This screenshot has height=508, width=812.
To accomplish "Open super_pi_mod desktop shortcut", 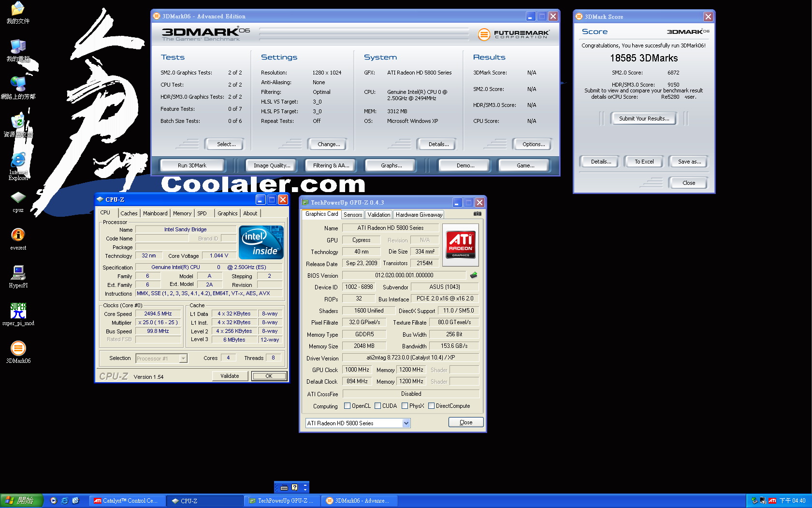I will point(18,311).
